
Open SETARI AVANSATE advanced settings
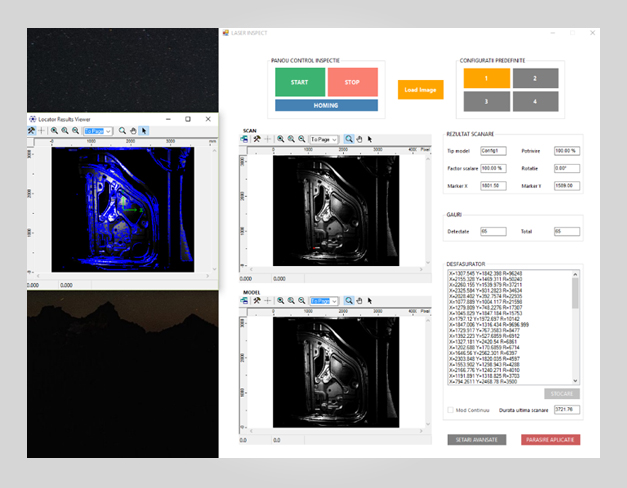click(477, 439)
